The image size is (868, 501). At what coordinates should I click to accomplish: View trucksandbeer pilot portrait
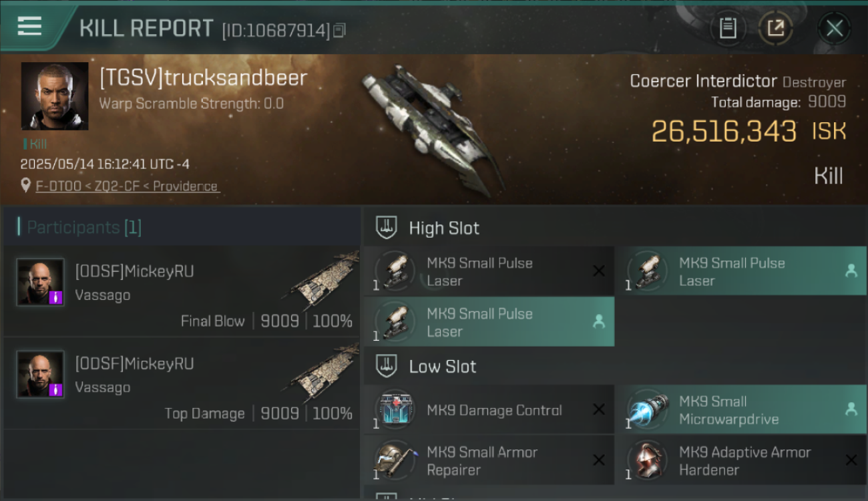55,96
